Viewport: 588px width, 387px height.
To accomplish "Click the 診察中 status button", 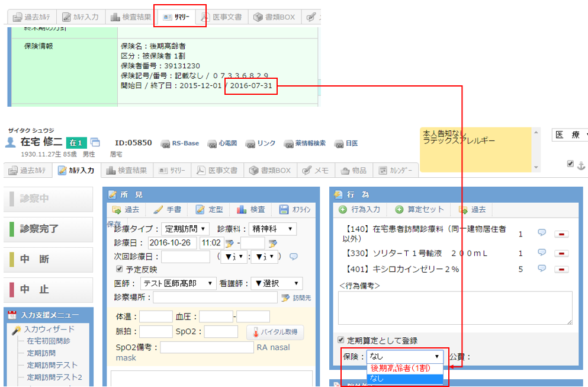I will pyautogui.click(x=49, y=199).
